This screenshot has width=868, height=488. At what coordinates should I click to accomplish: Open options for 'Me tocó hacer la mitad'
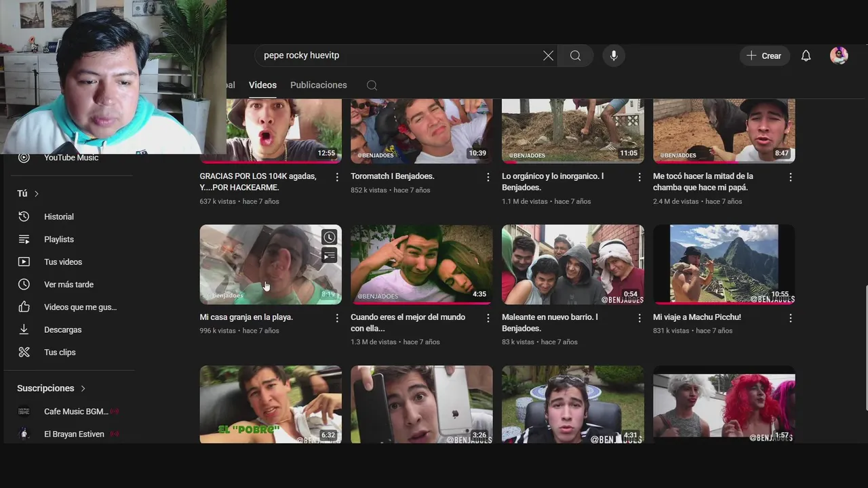click(791, 177)
